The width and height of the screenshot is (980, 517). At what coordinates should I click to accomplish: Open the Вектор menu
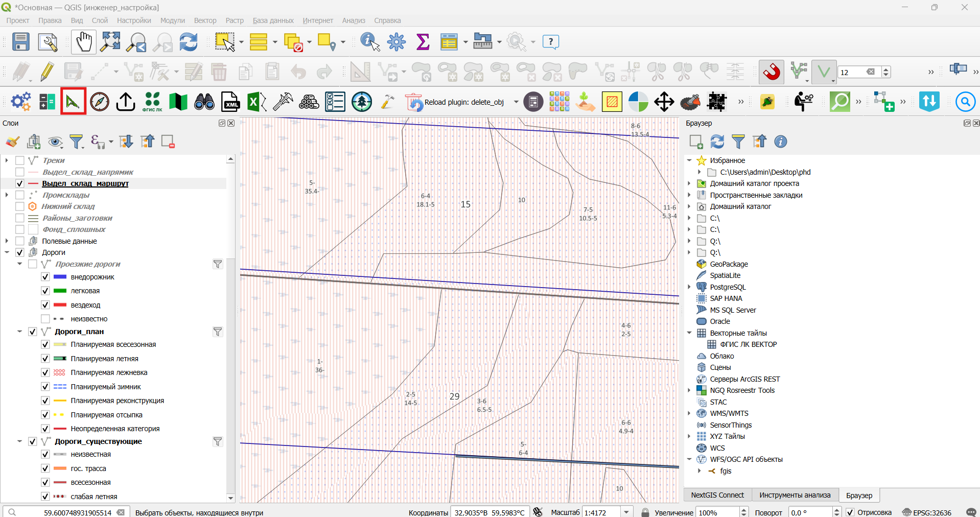(205, 20)
